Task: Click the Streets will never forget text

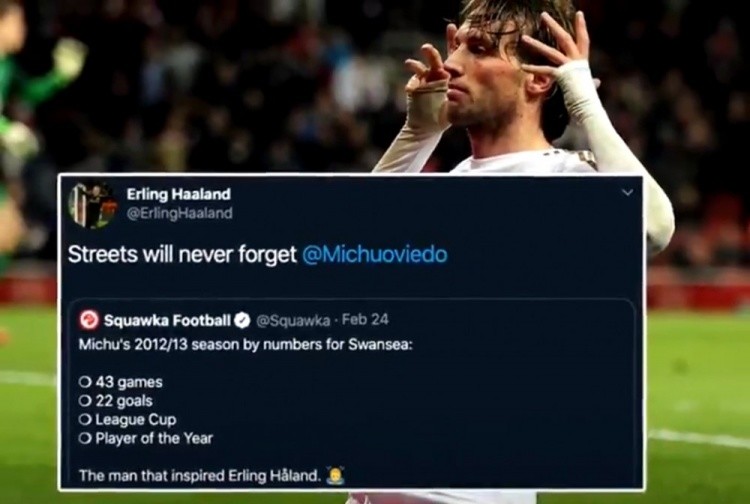Action: pos(182,254)
